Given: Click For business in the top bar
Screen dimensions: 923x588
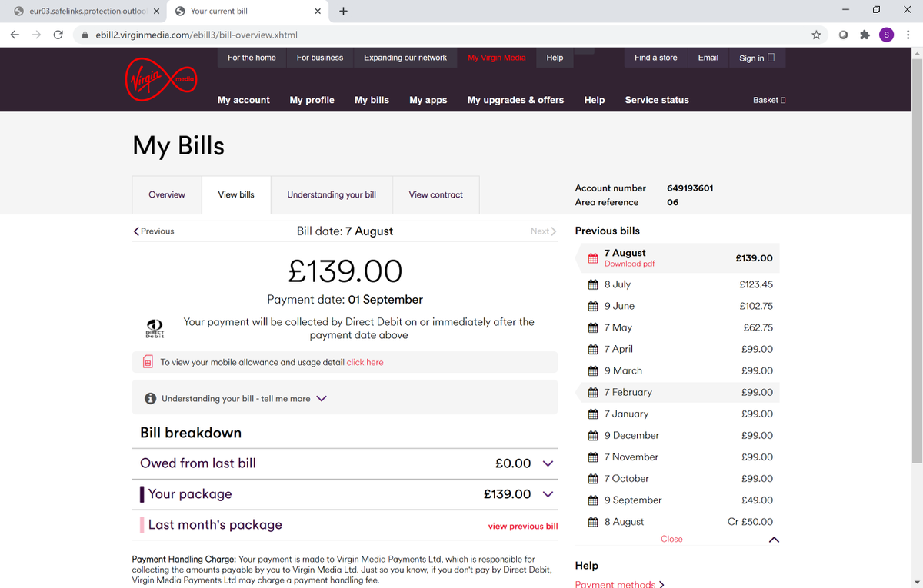Looking at the screenshot, I should [320, 58].
